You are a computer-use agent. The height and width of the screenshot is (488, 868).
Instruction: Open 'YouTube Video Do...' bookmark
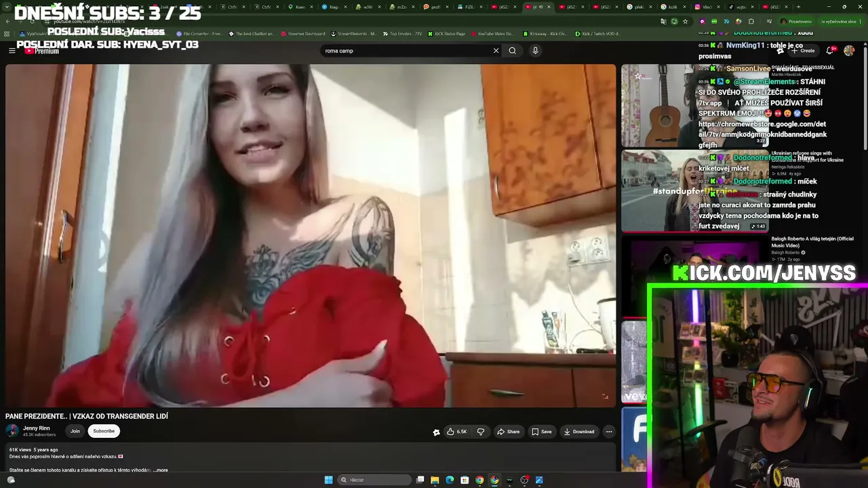tap(494, 33)
